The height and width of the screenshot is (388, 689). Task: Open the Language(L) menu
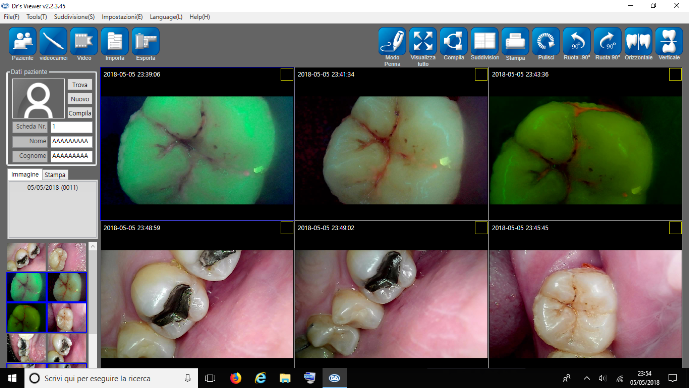click(x=166, y=17)
